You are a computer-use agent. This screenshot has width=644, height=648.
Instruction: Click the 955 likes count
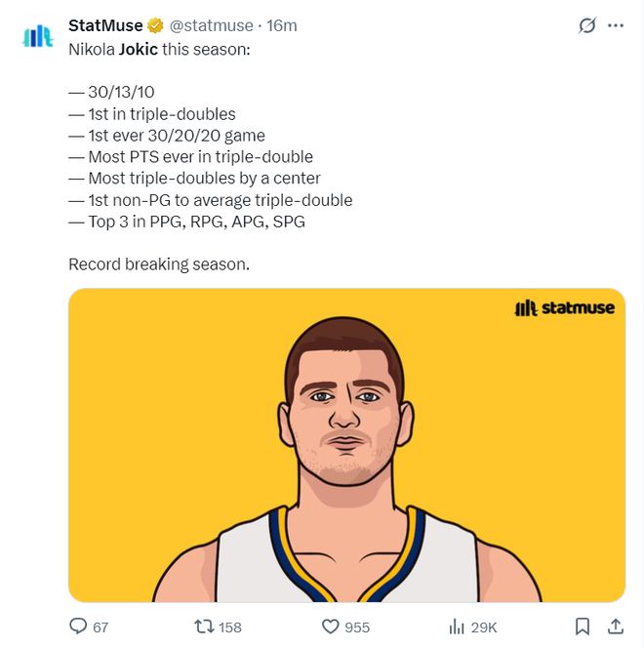tap(358, 628)
